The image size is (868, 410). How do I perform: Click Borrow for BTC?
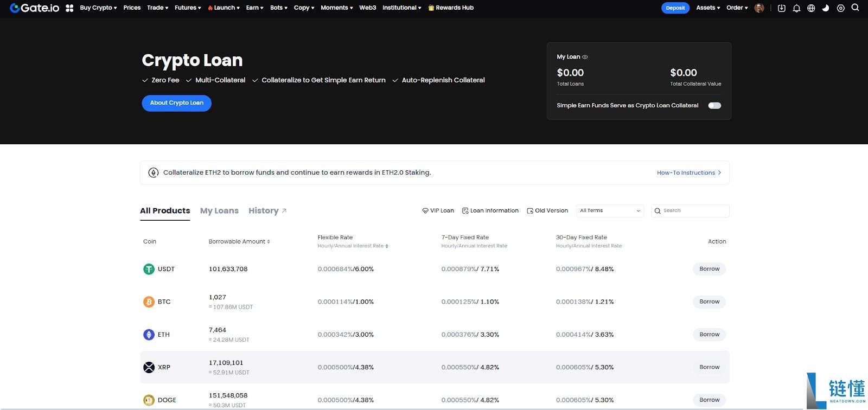(709, 302)
